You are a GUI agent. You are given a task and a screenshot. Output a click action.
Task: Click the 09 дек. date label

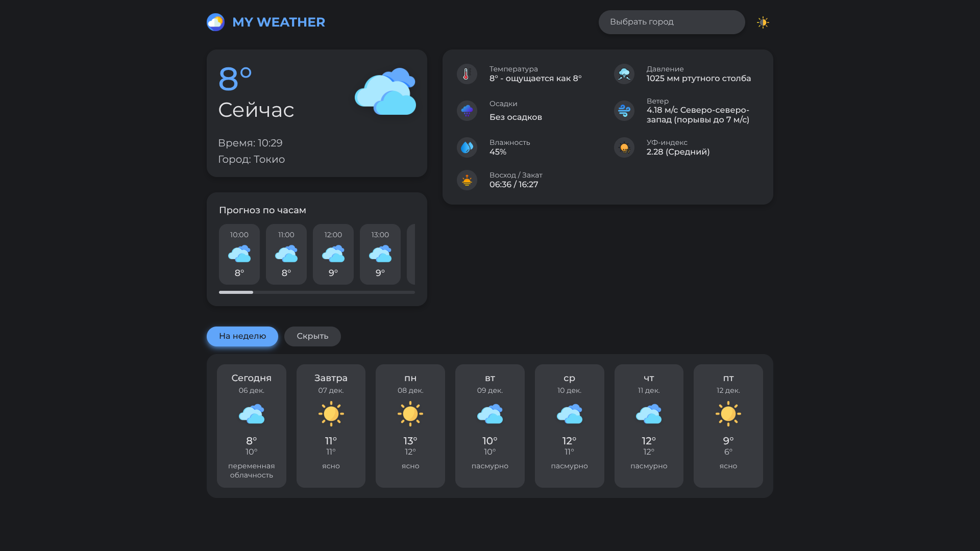point(490,390)
